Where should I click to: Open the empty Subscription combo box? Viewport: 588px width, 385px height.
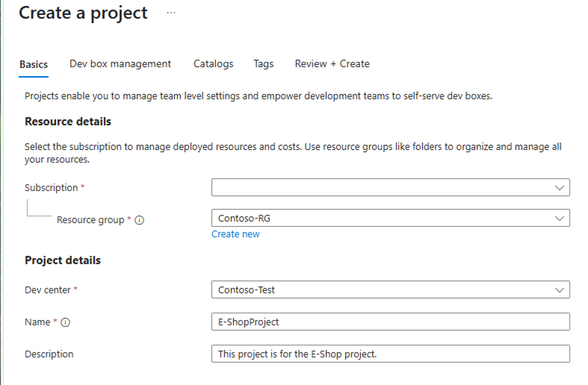[380, 188]
